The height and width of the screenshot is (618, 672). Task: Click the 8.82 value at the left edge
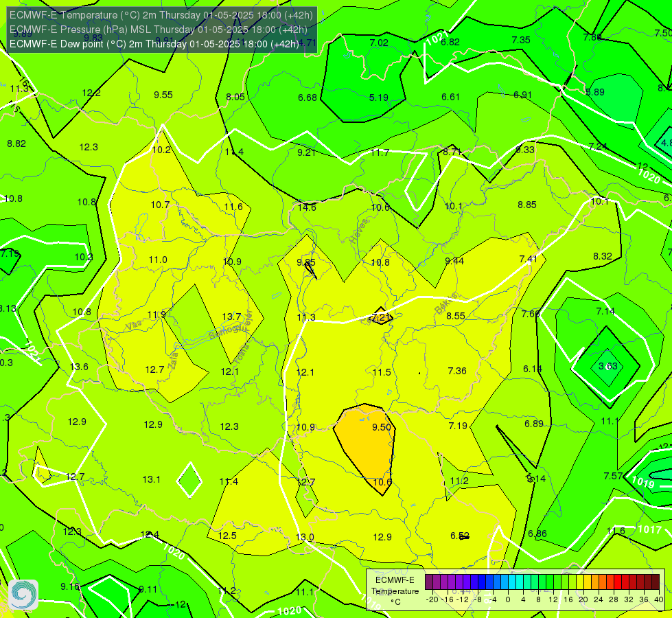point(16,144)
